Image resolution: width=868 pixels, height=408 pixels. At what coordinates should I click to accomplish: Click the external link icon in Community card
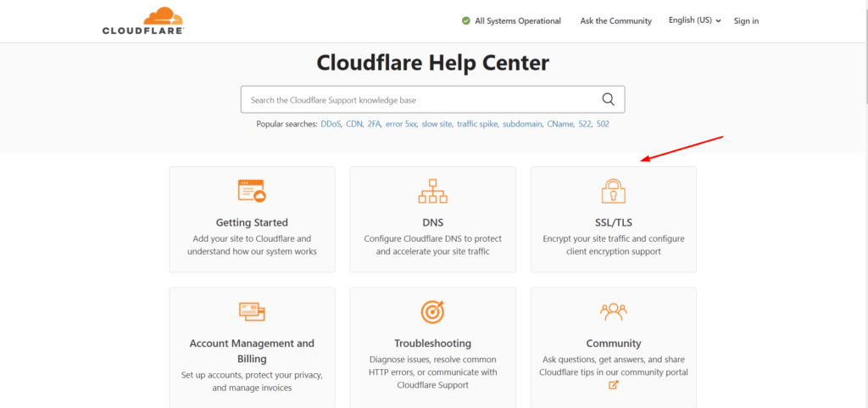tap(614, 385)
